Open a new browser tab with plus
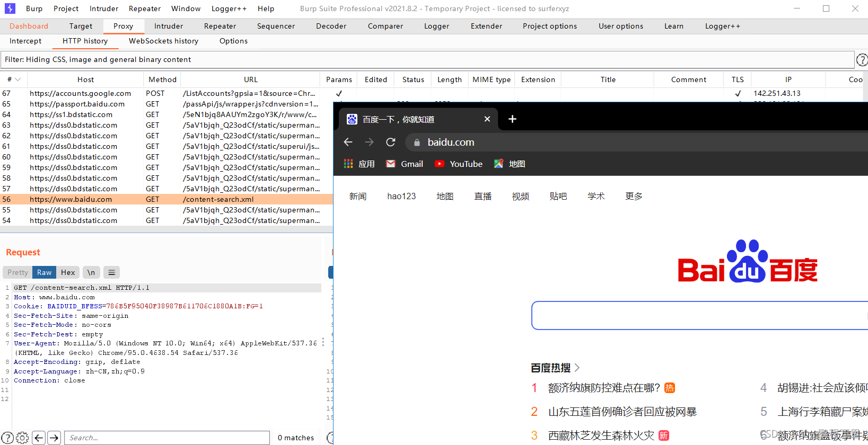The height and width of the screenshot is (445, 868). click(x=512, y=119)
